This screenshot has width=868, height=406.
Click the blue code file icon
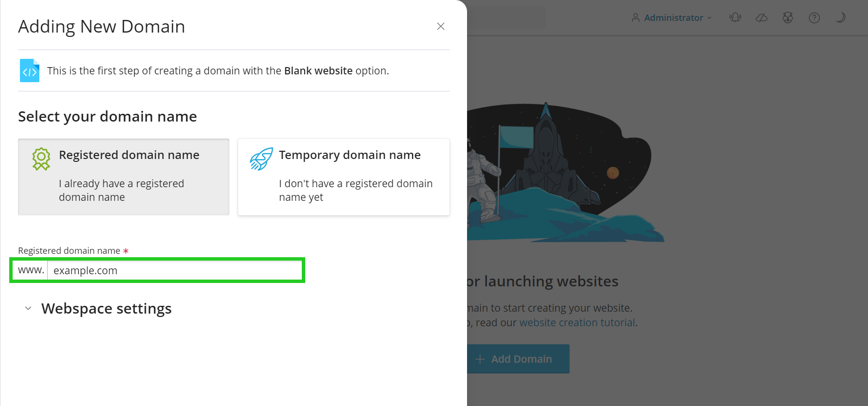[30, 71]
